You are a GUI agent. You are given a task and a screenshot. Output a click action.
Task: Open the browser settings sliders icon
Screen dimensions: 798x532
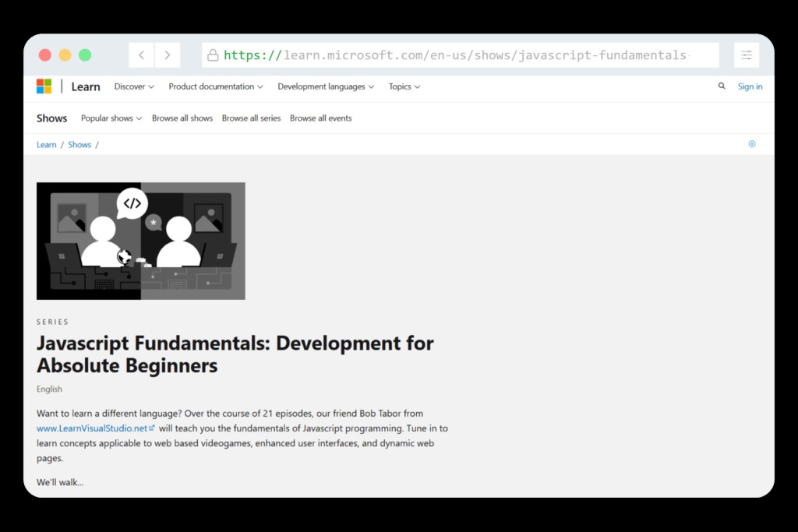pyautogui.click(x=747, y=55)
